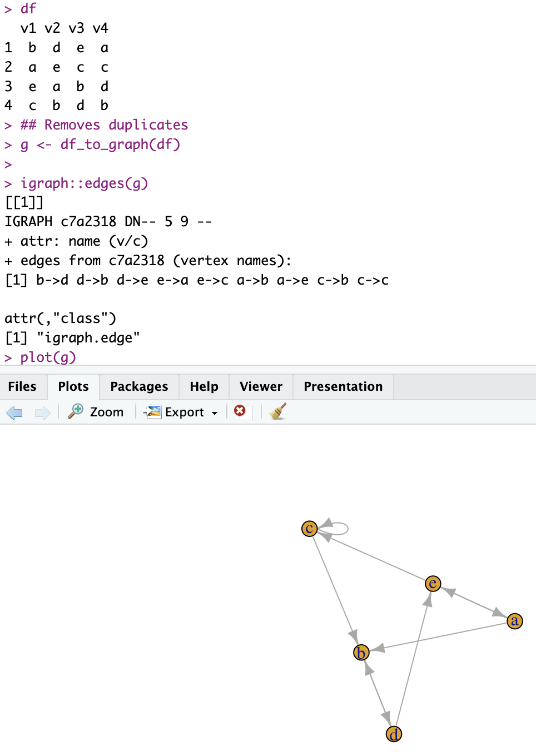Switch to the Viewer tab
This screenshot has height=756, width=536.
(x=261, y=386)
